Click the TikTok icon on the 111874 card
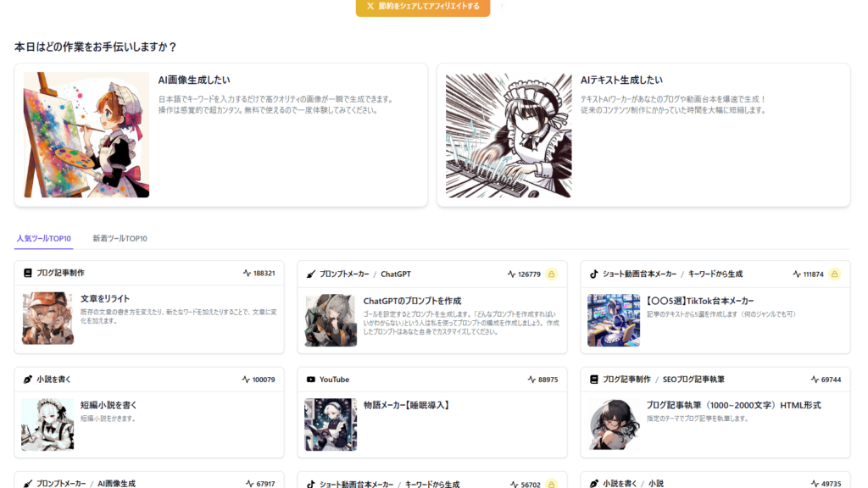 tap(594, 274)
